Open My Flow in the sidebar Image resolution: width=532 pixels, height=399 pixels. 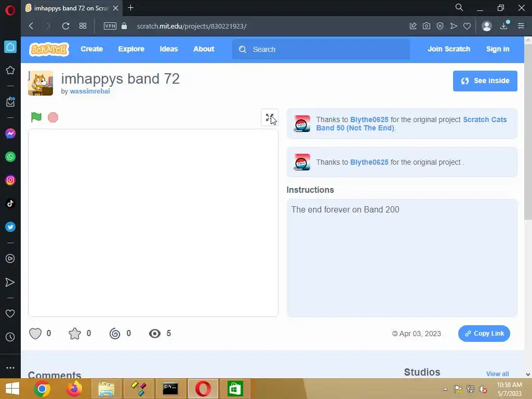point(10,282)
